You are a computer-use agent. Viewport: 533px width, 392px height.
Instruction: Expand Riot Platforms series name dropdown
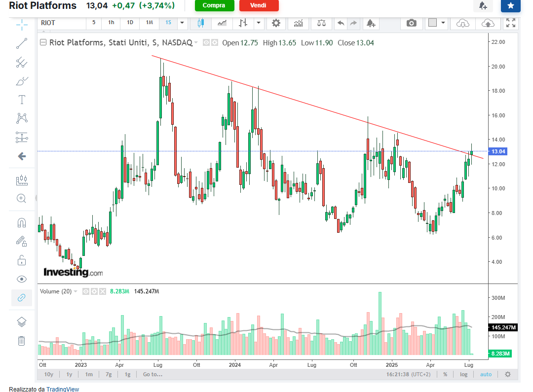(x=196, y=43)
